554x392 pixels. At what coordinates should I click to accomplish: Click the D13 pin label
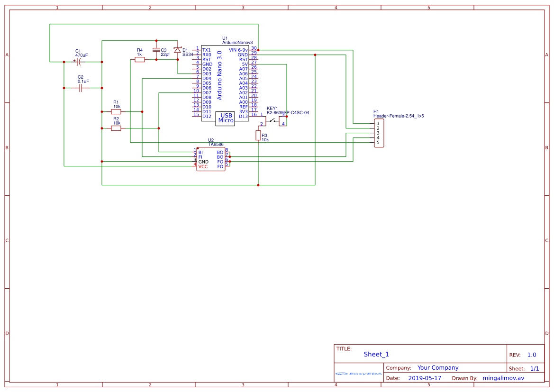(x=243, y=116)
